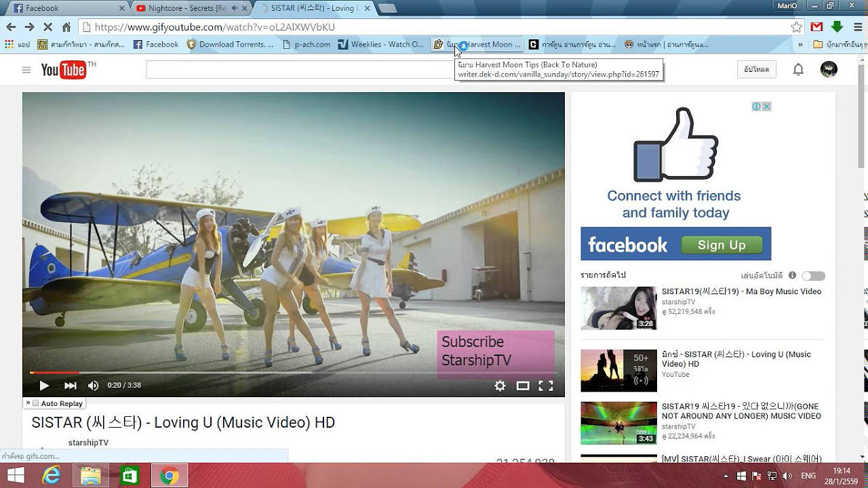The width and height of the screenshot is (868, 488).
Task: Stop loading the page with the X button
Action: pyautogui.click(x=47, y=27)
